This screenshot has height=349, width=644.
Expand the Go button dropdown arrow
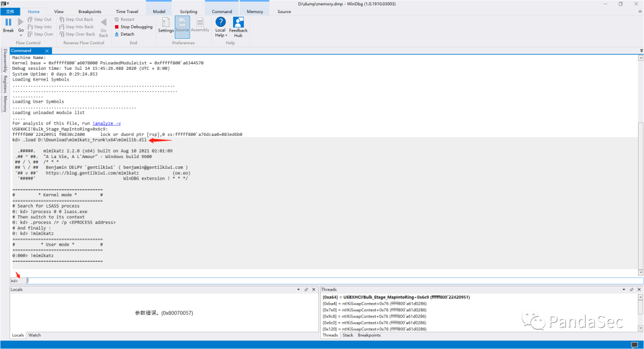click(20, 36)
